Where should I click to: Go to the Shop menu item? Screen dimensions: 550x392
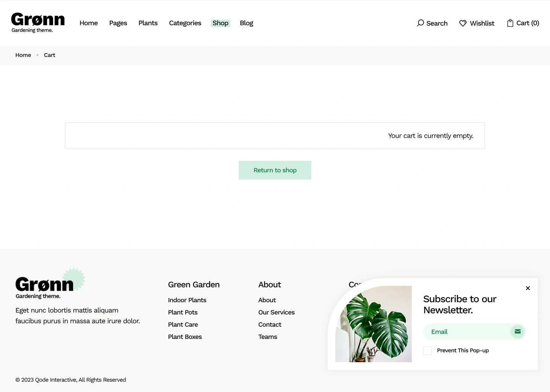pyautogui.click(x=220, y=23)
